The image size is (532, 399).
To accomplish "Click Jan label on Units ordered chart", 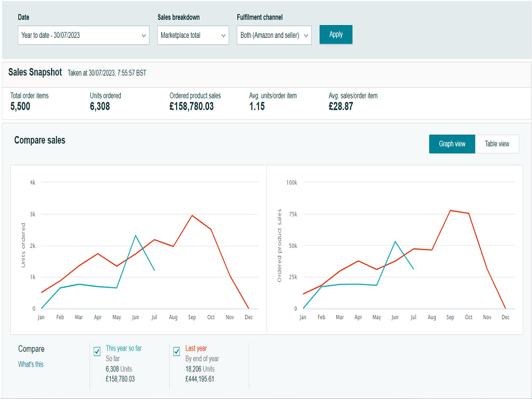I will point(41,317).
